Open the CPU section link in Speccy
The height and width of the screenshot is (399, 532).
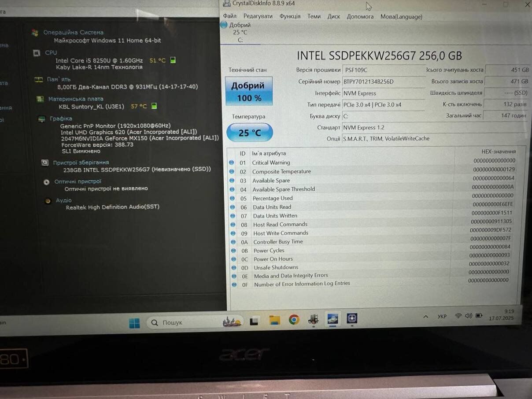(51, 53)
